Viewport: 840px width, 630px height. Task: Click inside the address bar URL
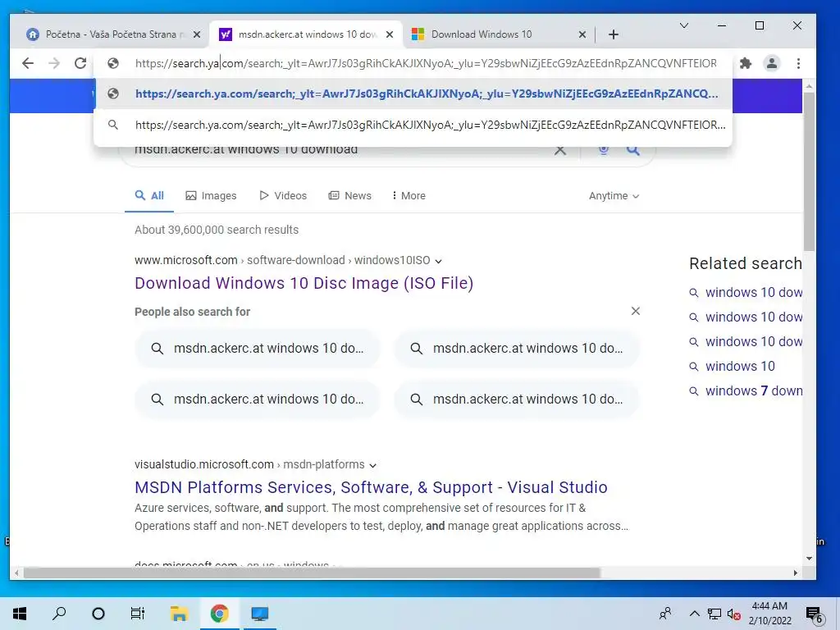pos(426,63)
